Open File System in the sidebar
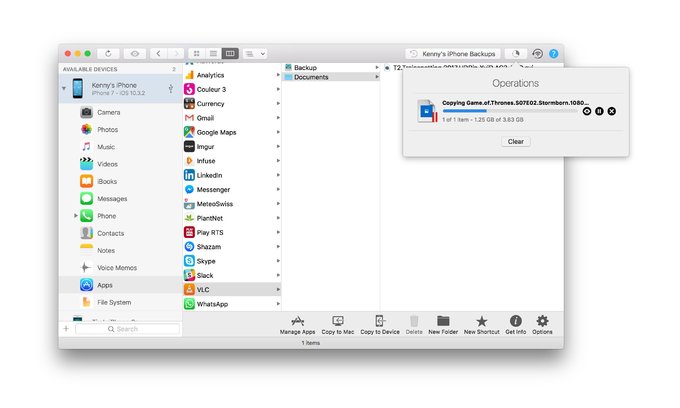The height and width of the screenshot is (408, 680). tap(114, 302)
